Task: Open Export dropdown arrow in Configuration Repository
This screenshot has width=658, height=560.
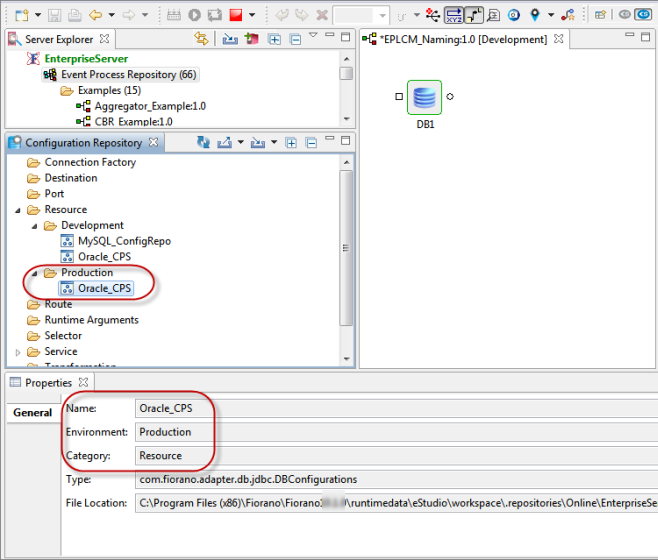Action: point(241,142)
